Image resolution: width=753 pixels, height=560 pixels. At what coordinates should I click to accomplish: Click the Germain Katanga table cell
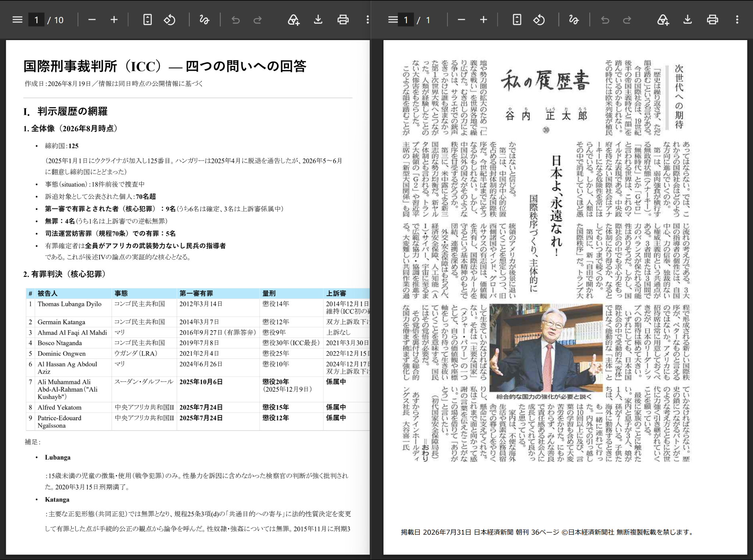click(73, 322)
